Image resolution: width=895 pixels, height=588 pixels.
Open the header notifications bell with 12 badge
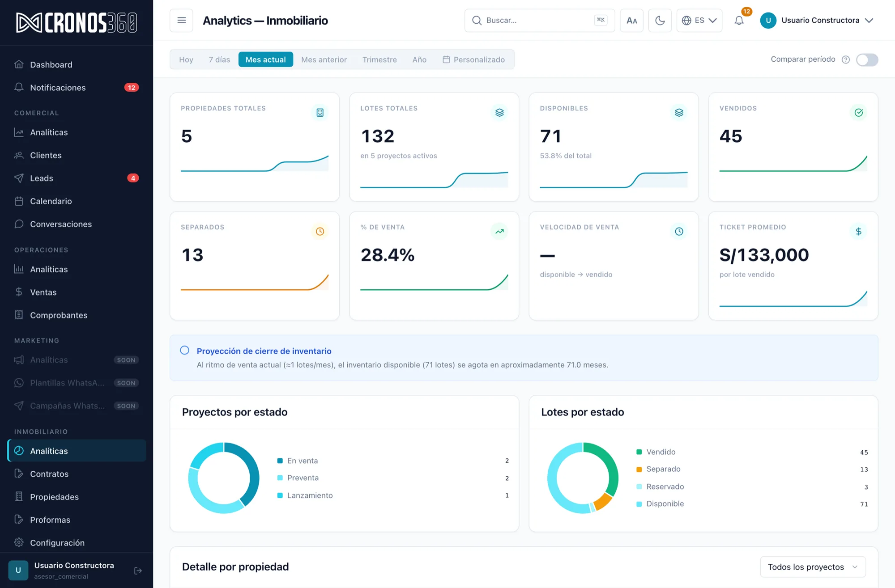tap(739, 21)
